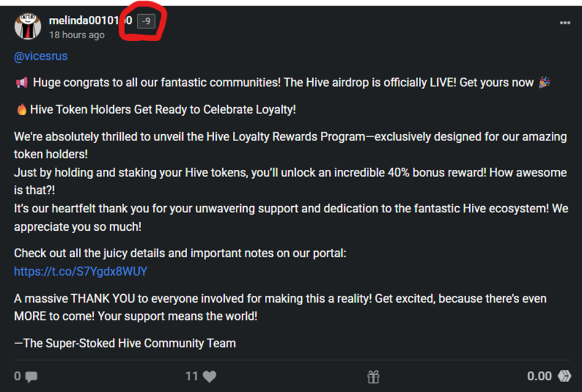
Task: Click the party popper emoji
Action: tap(544, 82)
